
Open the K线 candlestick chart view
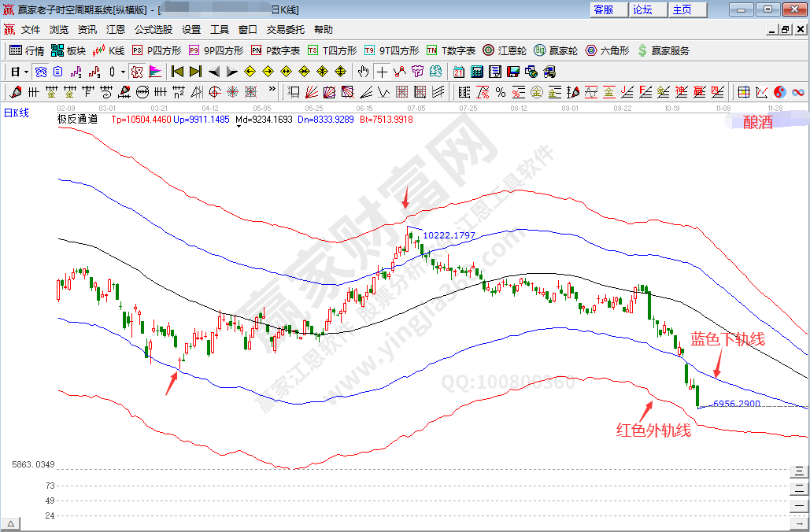(109, 50)
